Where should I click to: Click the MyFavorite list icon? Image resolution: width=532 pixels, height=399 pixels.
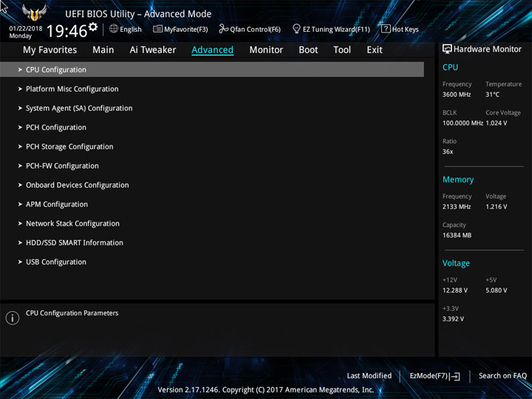click(158, 29)
